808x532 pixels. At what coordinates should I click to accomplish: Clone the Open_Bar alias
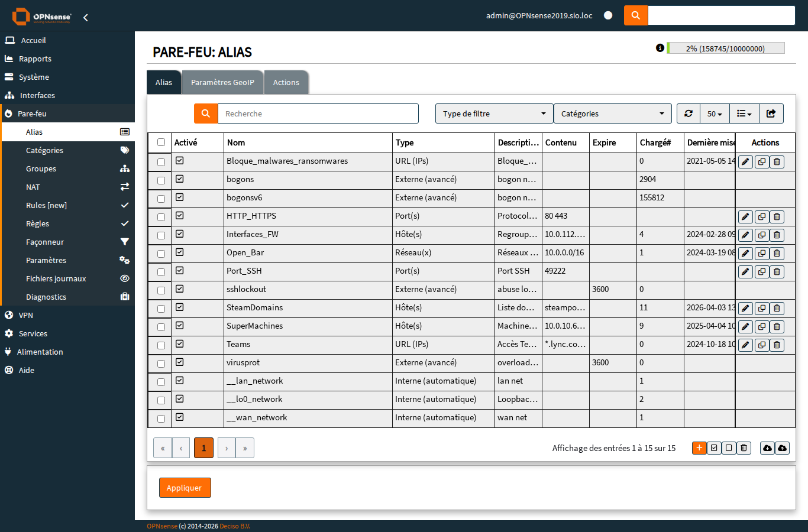[762, 254]
